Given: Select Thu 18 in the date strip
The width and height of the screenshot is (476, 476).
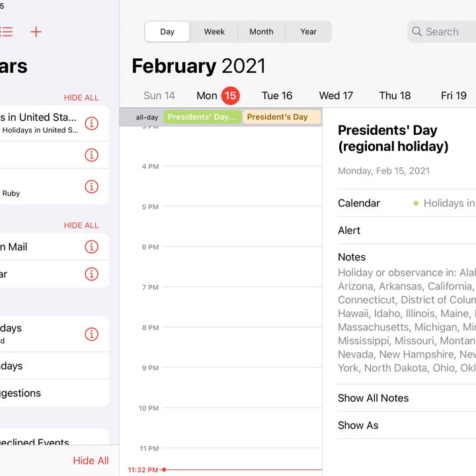Looking at the screenshot, I should point(395,96).
